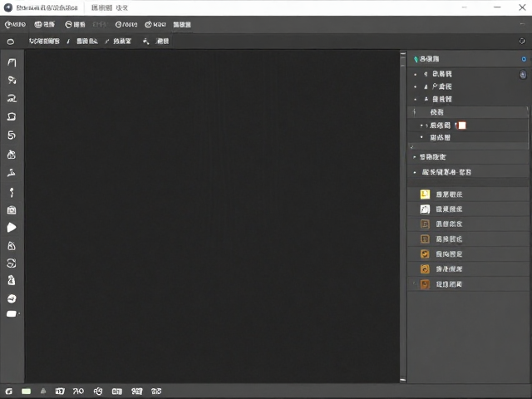This screenshot has height=399, width=532.
Task: Click the solid white play-arrow tool in left toolbar
Action: click(12, 227)
